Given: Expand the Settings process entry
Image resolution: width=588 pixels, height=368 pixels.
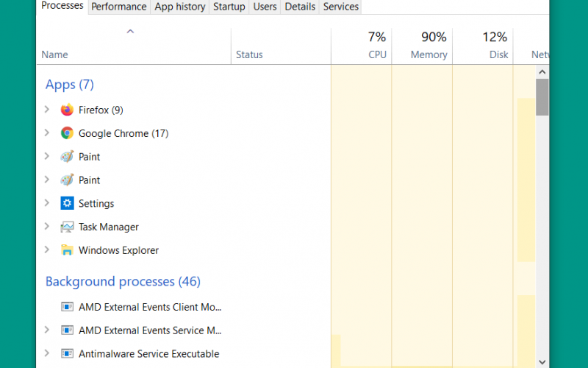Looking at the screenshot, I should click(47, 203).
